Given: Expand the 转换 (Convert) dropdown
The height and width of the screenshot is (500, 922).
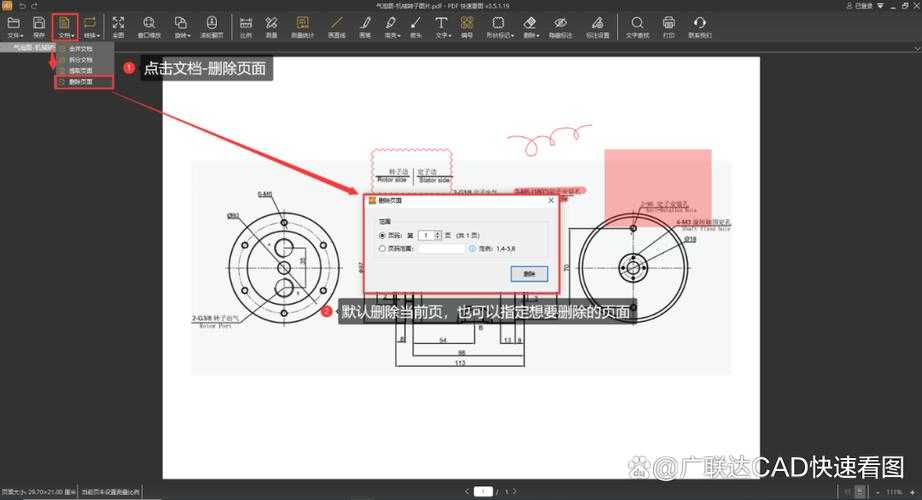Looking at the screenshot, I should pyautogui.click(x=91, y=26).
